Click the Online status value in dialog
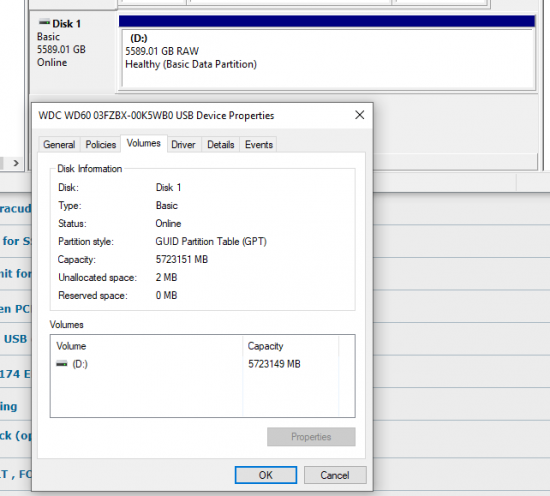 [x=168, y=223]
